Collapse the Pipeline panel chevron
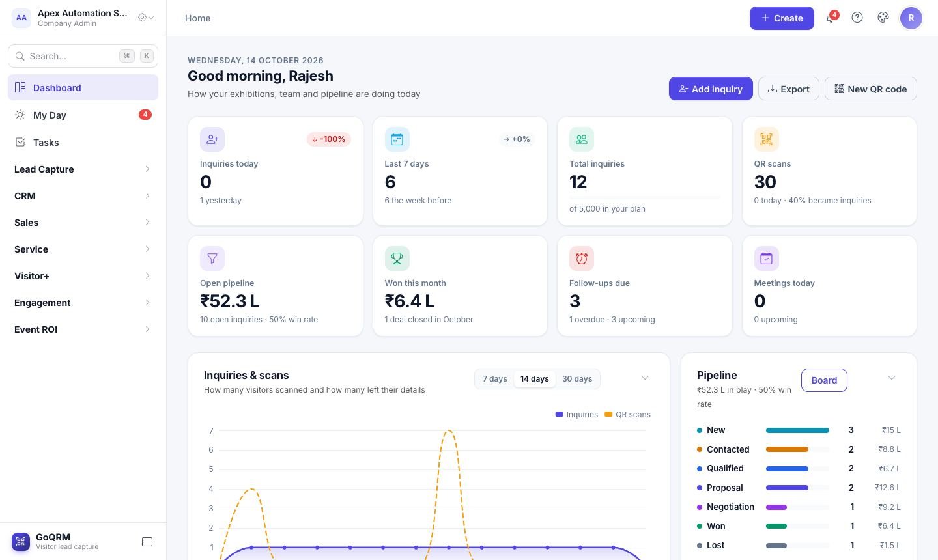 coord(892,378)
